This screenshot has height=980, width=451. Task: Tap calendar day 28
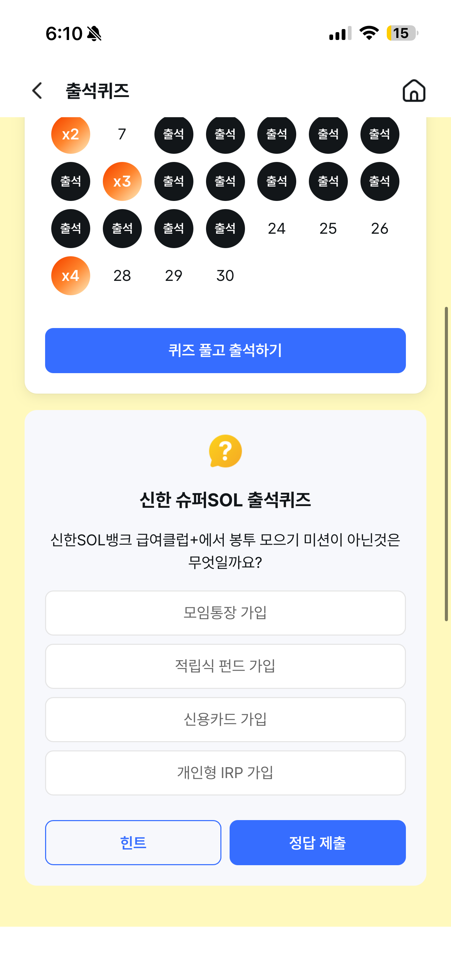(122, 276)
